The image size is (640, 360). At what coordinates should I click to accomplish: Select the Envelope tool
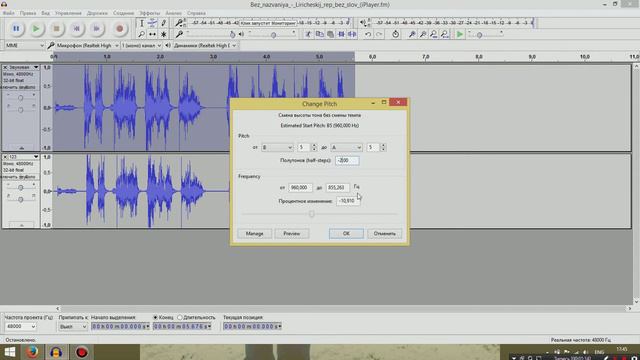(x=152, y=23)
